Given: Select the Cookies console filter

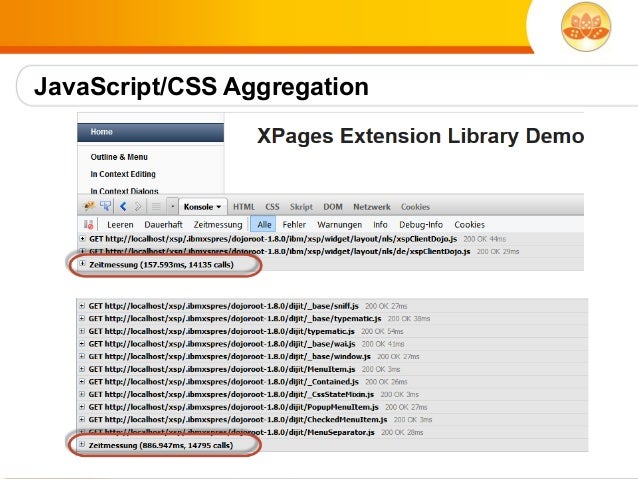Looking at the screenshot, I should (x=469, y=225).
